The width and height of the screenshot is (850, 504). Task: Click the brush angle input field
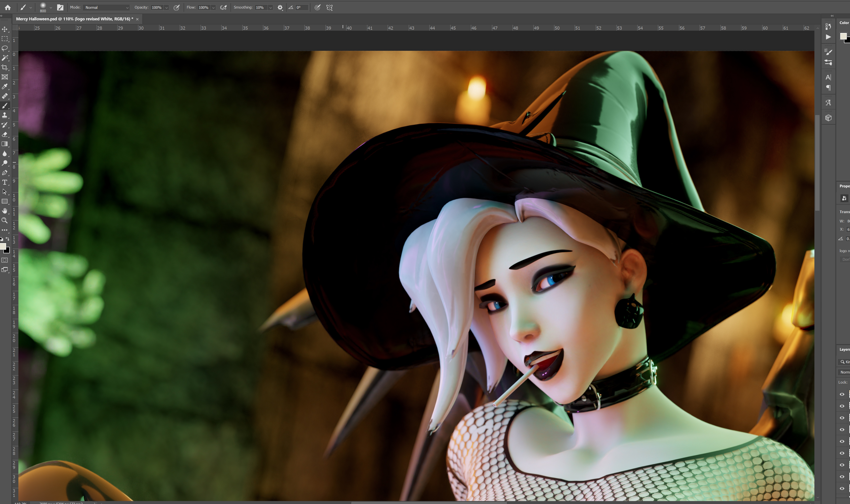301,7
